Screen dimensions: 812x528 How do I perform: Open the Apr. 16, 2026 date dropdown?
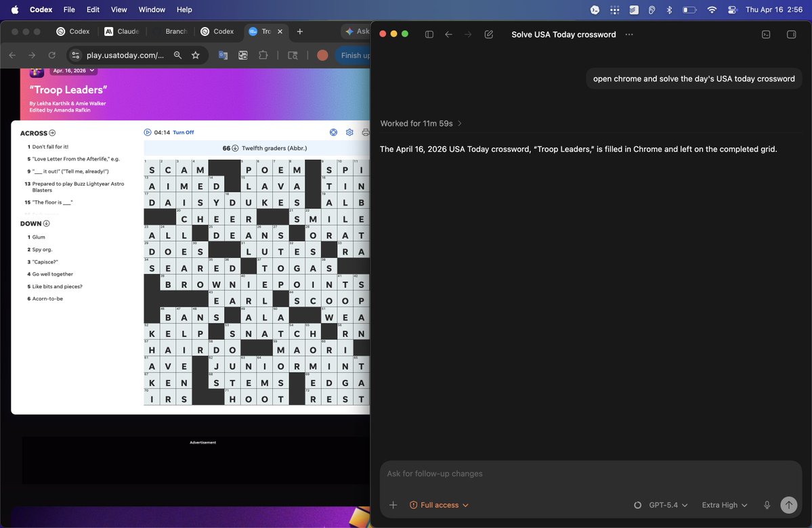[x=74, y=70]
